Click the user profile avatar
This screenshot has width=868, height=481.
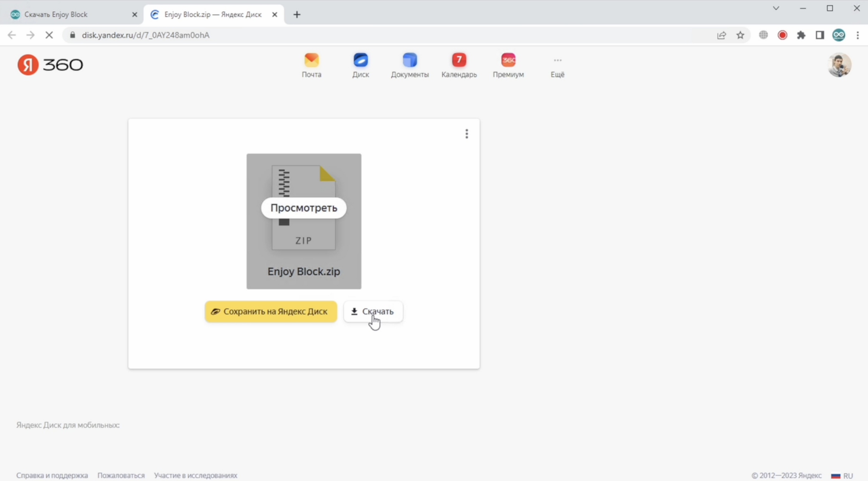[x=839, y=65]
